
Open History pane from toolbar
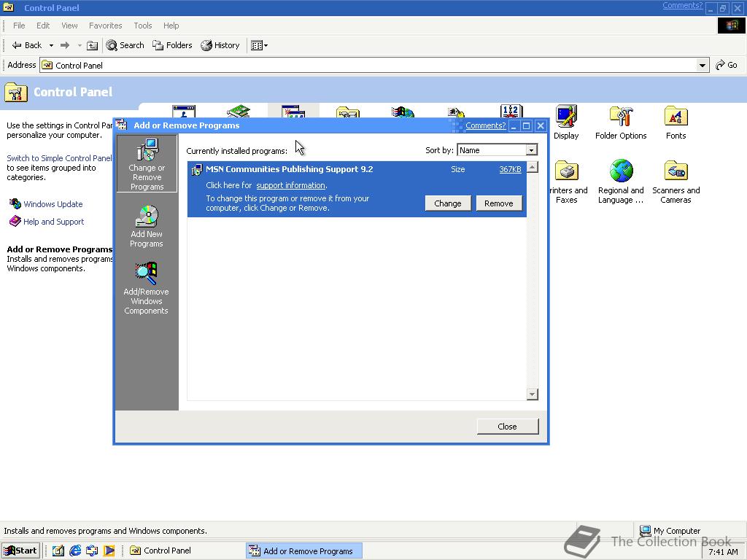point(220,45)
